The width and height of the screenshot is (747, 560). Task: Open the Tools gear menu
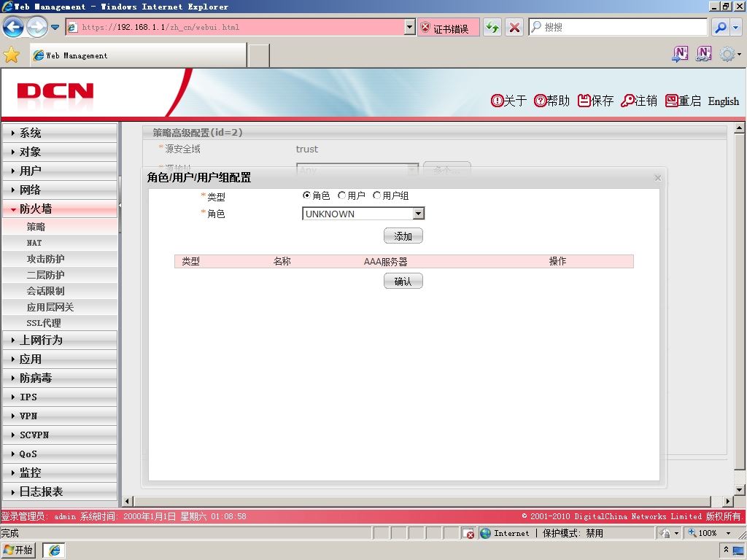(x=729, y=54)
